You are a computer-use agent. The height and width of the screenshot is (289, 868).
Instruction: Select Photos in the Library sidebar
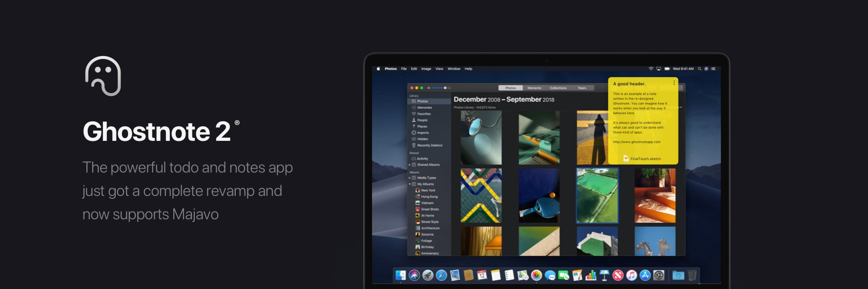[429, 101]
